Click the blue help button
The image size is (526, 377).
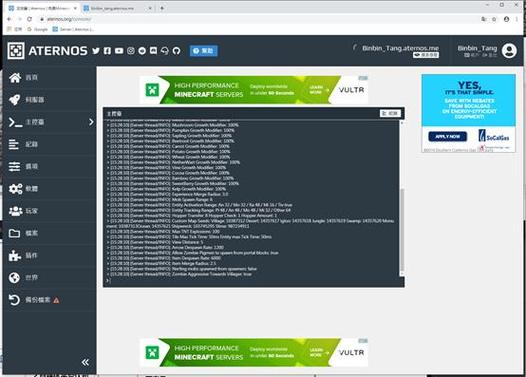click(x=204, y=51)
